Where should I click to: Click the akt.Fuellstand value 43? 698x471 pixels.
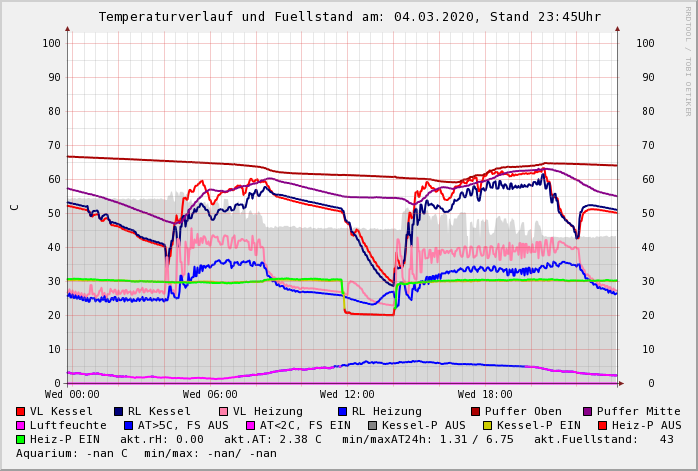(x=666, y=440)
